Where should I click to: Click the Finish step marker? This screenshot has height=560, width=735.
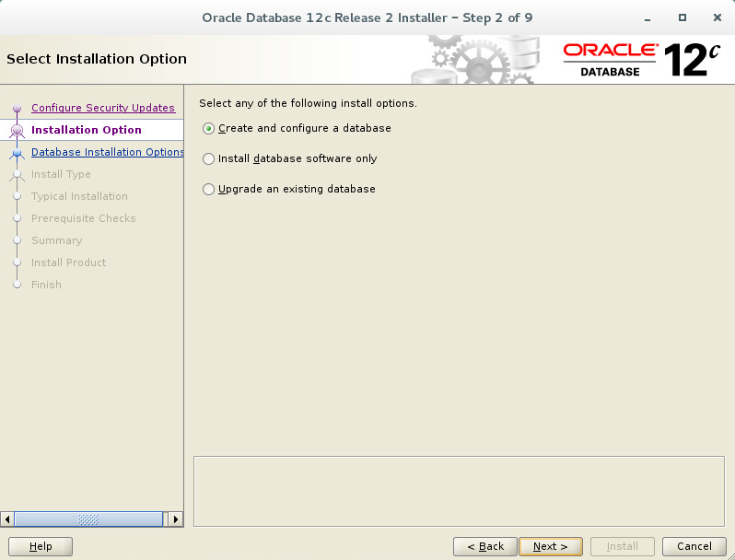tap(17, 285)
